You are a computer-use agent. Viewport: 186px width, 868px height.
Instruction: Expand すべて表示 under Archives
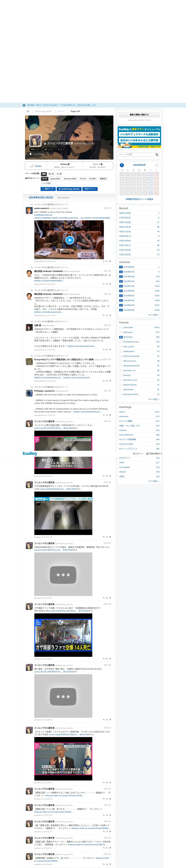154,315
